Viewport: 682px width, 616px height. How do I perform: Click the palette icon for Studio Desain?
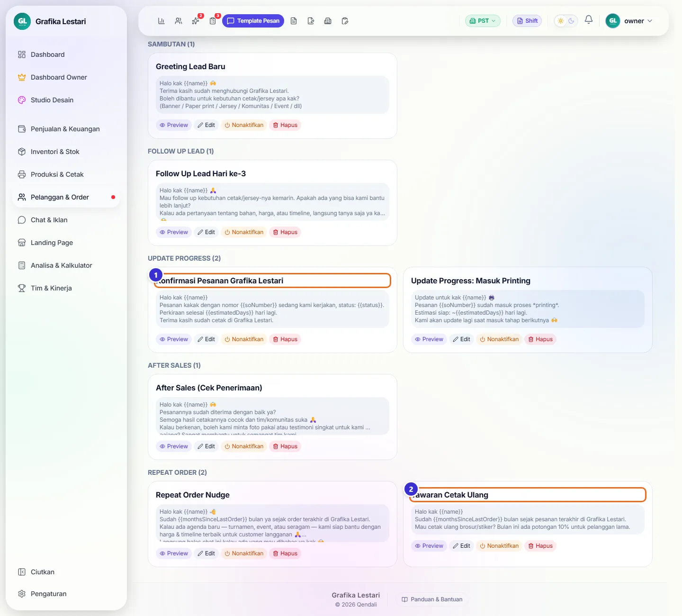point(22,100)
